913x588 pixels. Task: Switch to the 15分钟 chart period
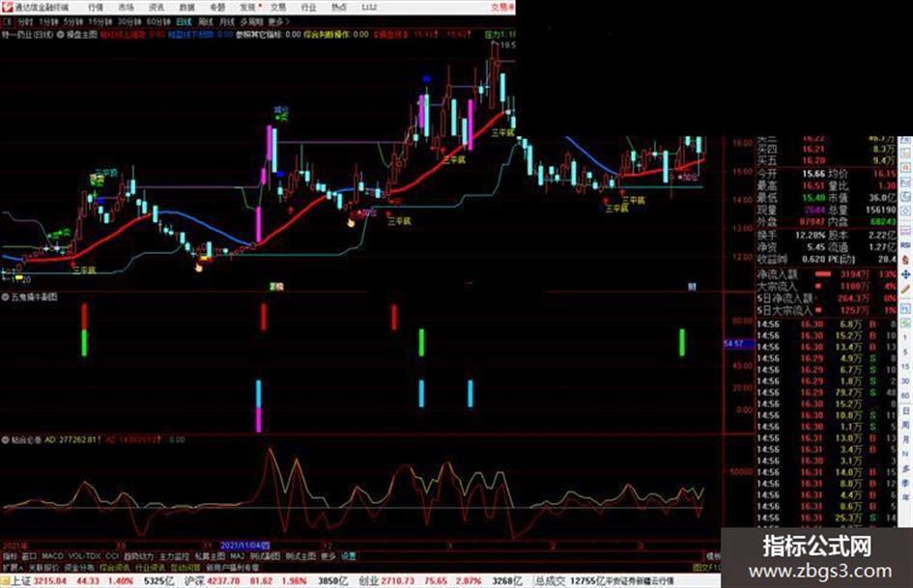[100, 22]
